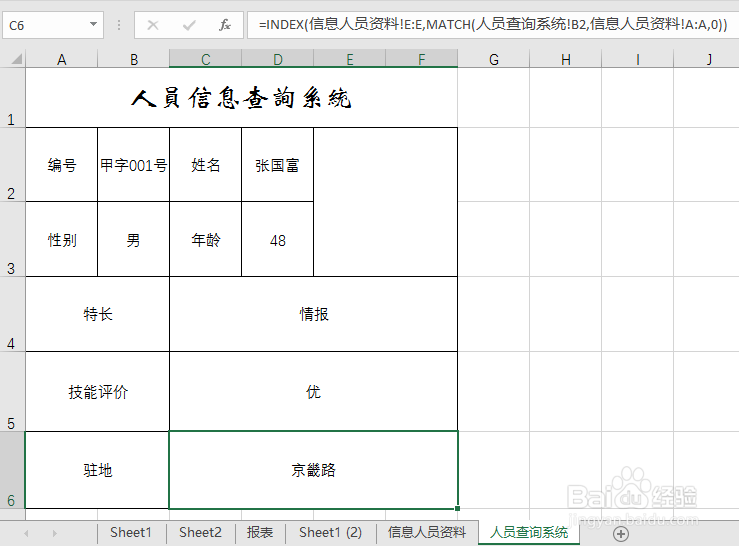This screenshot has height=546, width=739.
Task: Select the cell containing 张国富
Action: click(x=278, y=165)
